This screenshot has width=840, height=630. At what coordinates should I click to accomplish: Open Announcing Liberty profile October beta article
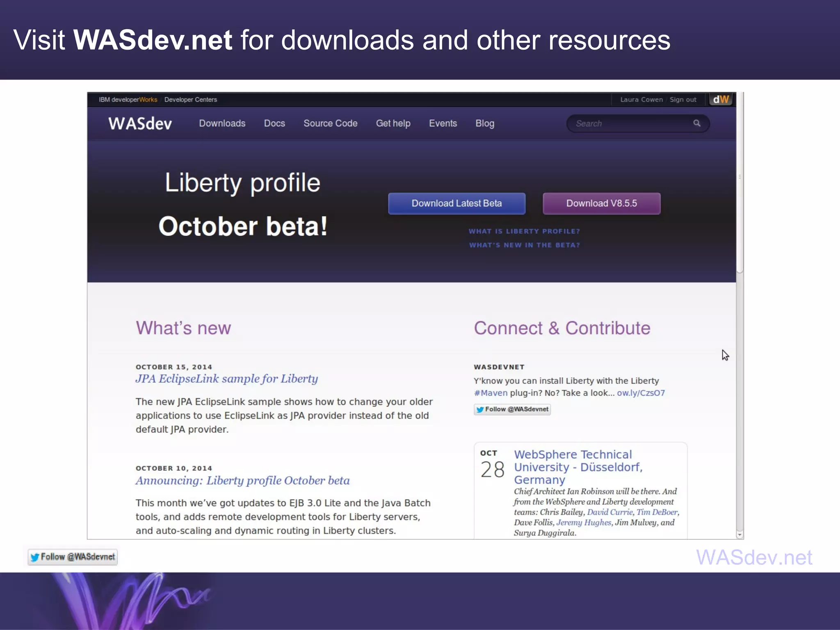243,480
